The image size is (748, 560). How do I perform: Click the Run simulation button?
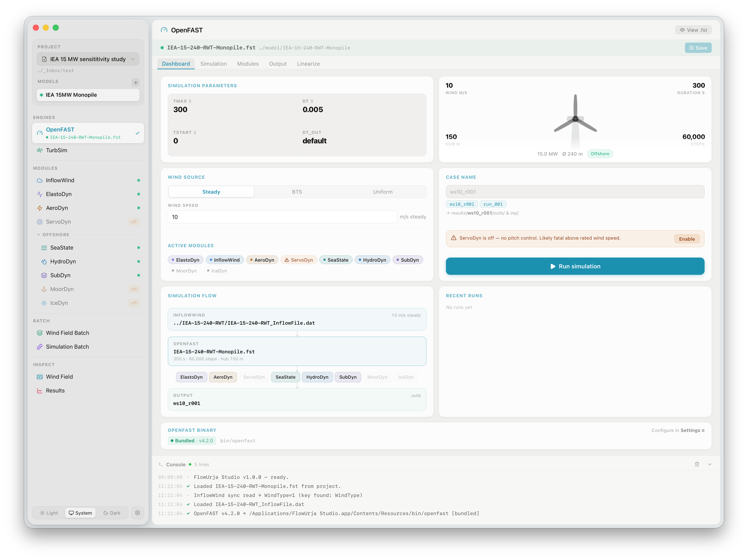pos(575,266)
